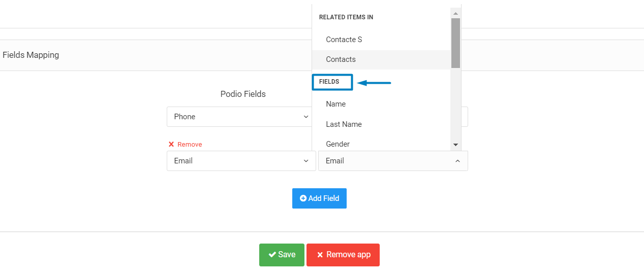Click the checkmark icon on Save
Viewport: 644px width, 274px height.
tap(272, 255)
